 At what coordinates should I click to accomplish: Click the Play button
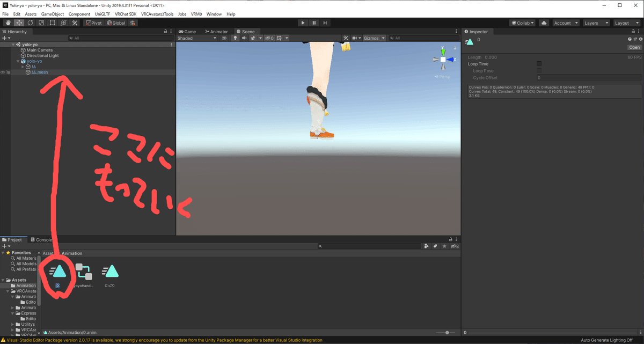(x=303, y=23)
